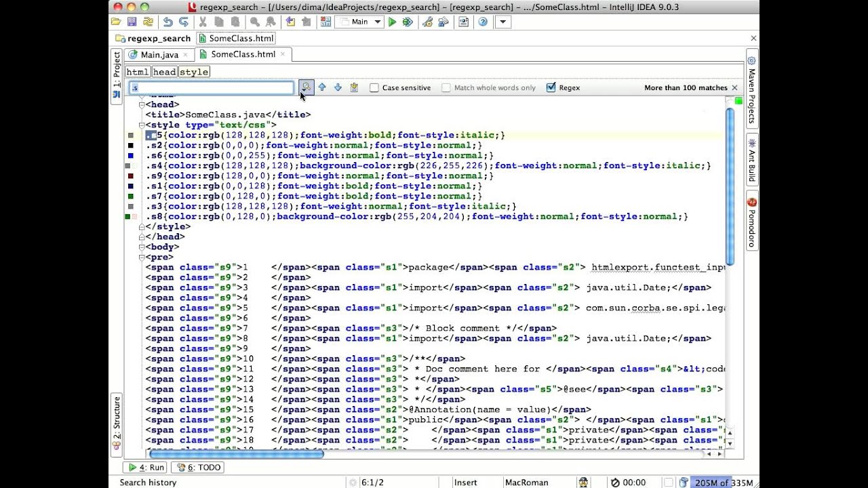
Task: Click the inspector hector icon in status bar
Action: pos(583,483)
